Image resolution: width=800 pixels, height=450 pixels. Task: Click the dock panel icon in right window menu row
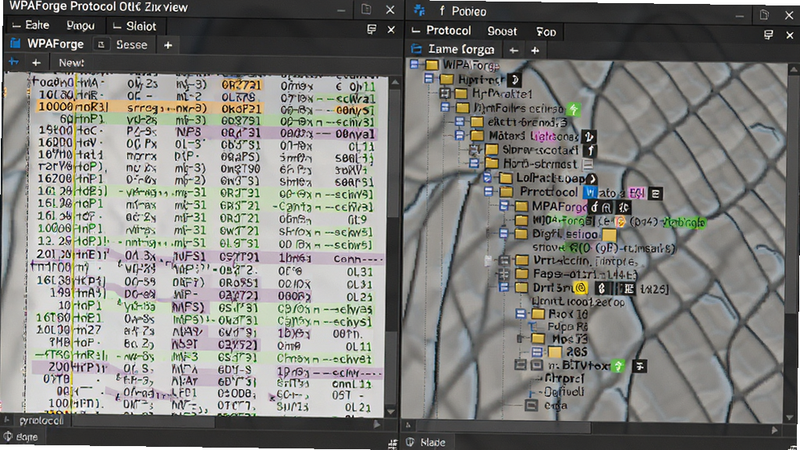768,34
